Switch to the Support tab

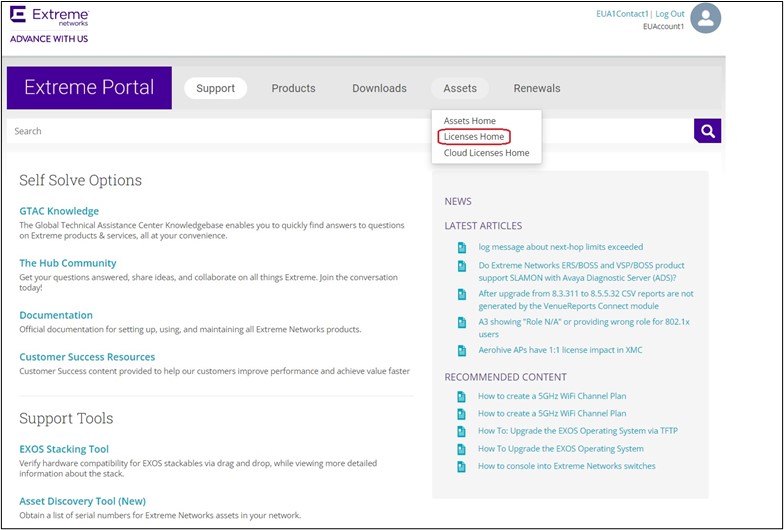[x=215, y=88]
